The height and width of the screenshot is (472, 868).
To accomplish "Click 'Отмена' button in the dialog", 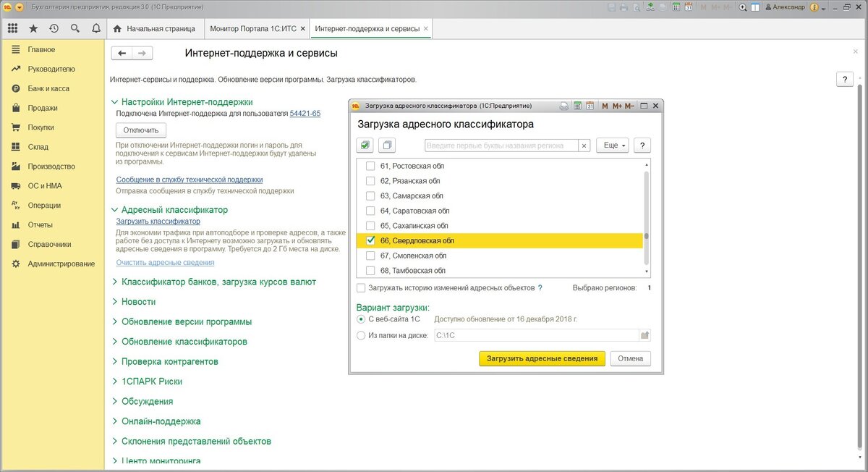I will 630,358.
